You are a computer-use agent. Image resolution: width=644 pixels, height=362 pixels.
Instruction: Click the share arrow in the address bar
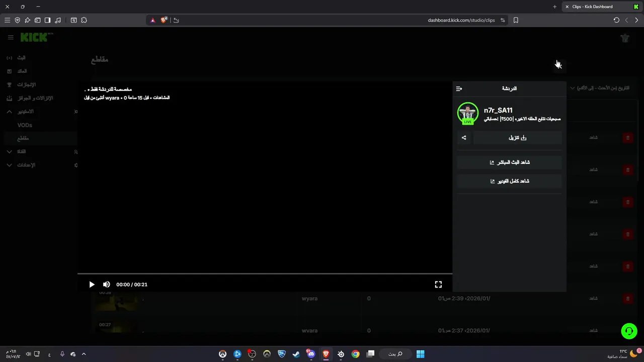click(176, 20)
